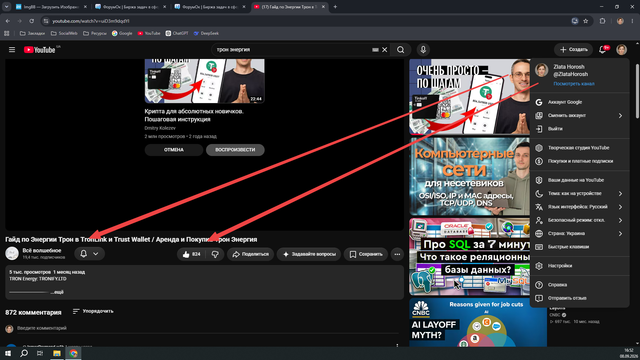Click the Chrome taskbar icon
Viewport: 640px width, 360px height.
pos(73,353)
